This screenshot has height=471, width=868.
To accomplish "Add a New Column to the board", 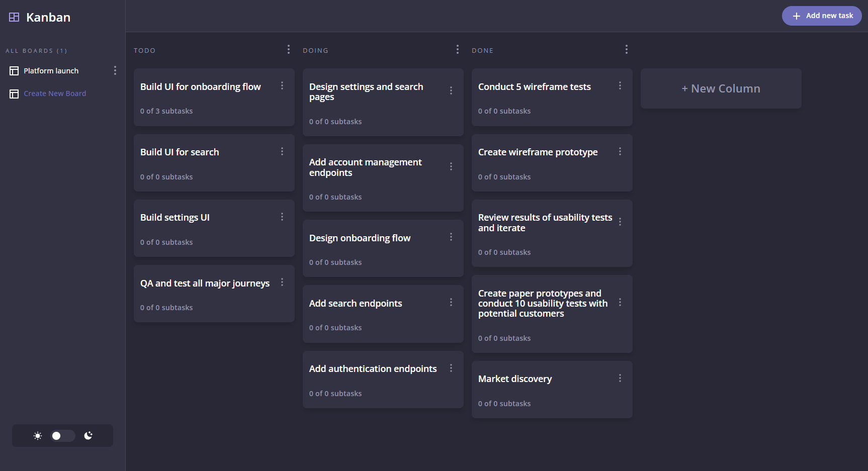I will pyautogui.click(x=721, y=88).
